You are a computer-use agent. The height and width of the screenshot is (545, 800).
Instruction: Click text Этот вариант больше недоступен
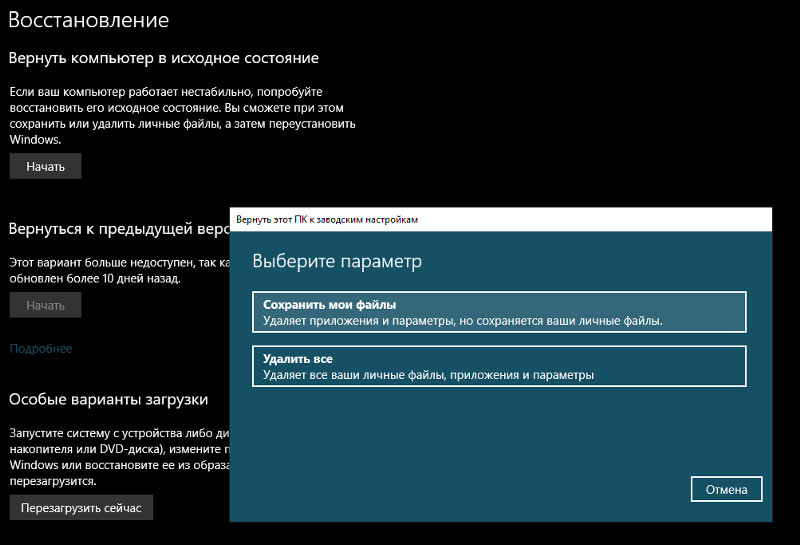120,270
